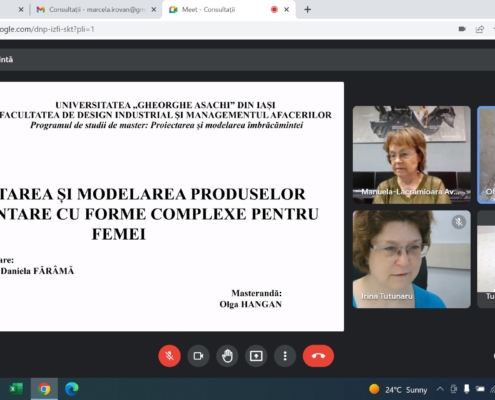Click the address bar URL field
This screenshot has height=400, width=495.
(x=227, y=29)
